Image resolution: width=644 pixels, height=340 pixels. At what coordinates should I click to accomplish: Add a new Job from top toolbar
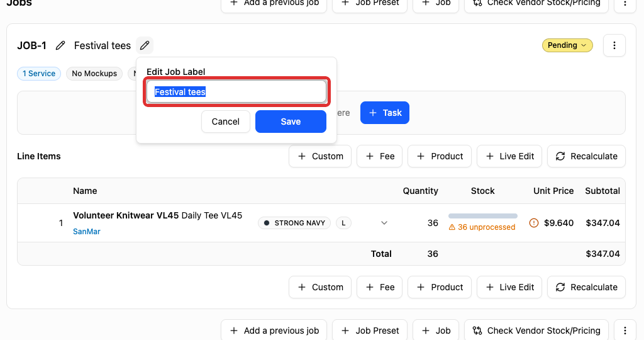(x=436, y=3)
